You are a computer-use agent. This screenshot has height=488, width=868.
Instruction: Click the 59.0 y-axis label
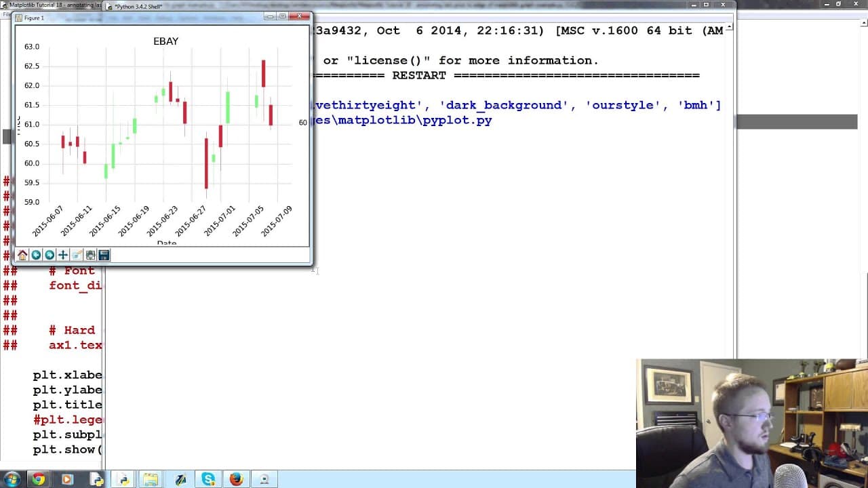point(32,202)
